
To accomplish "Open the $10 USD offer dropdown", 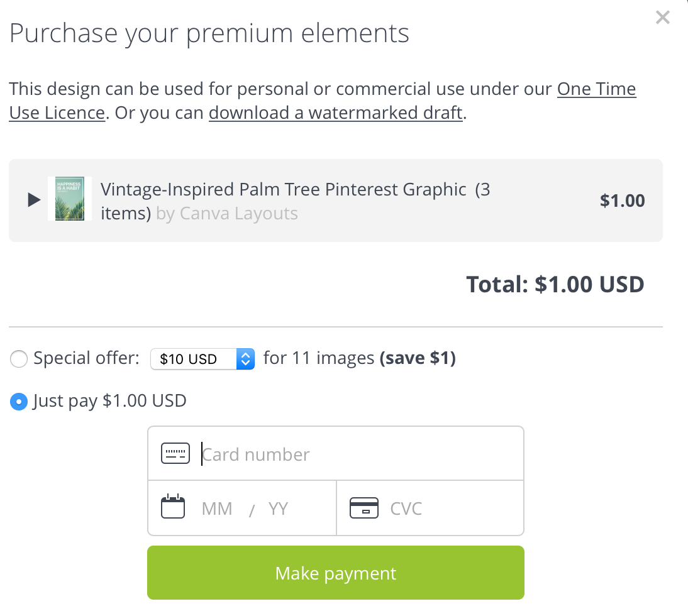I will tap(203, 359).
